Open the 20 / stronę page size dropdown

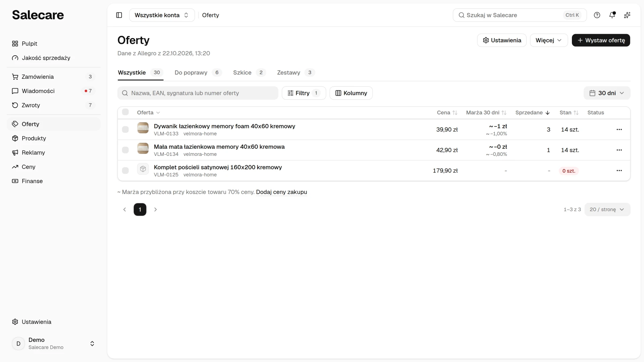[x=607, y=209]
